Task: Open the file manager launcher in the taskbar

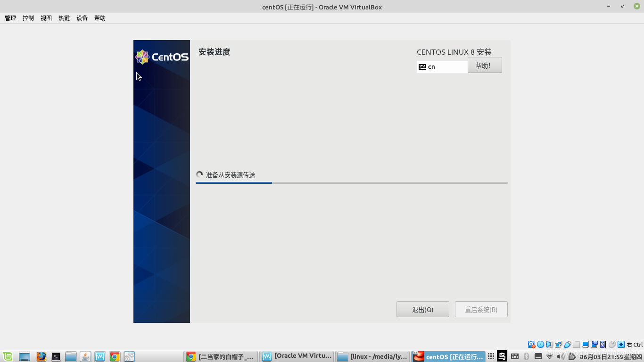Action: point(71,357)
